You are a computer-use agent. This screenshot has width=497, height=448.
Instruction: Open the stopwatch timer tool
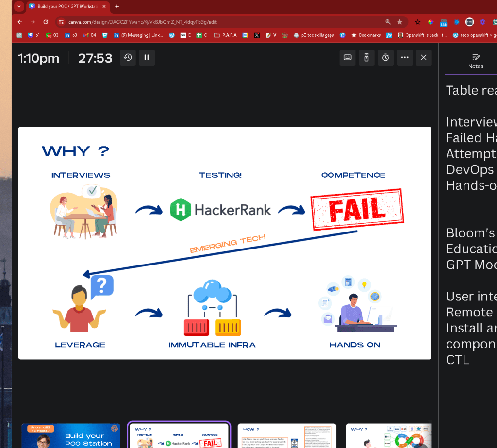pos(385,57)
